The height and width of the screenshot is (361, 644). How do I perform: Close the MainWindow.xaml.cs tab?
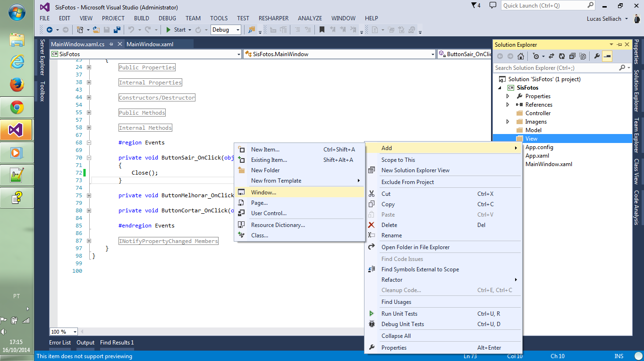[x=120, y=44]
